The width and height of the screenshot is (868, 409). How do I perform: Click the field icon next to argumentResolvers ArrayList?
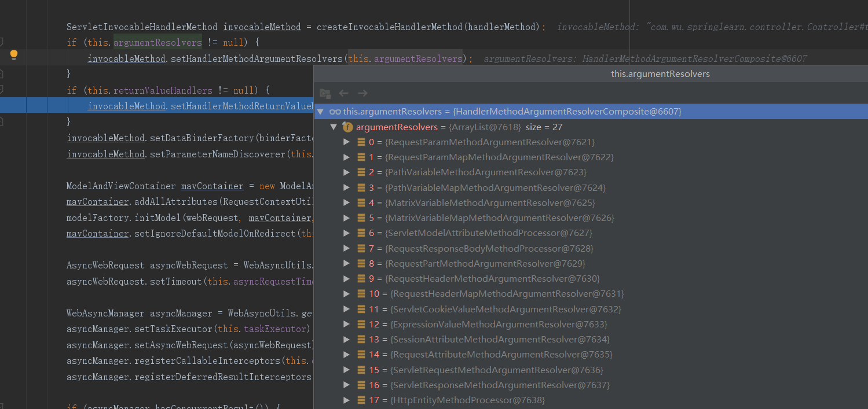coord(347,127)
